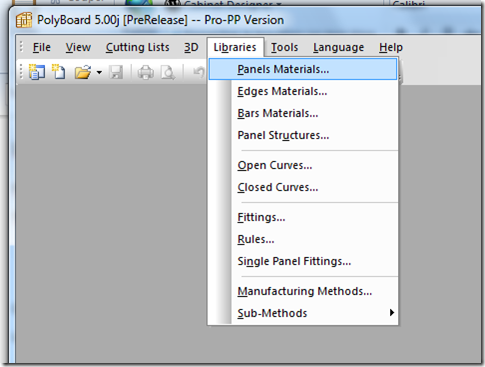Open the Cutting Lists menu
The height and width of the screenshot is (367, 485).
(x=137, y=47)
